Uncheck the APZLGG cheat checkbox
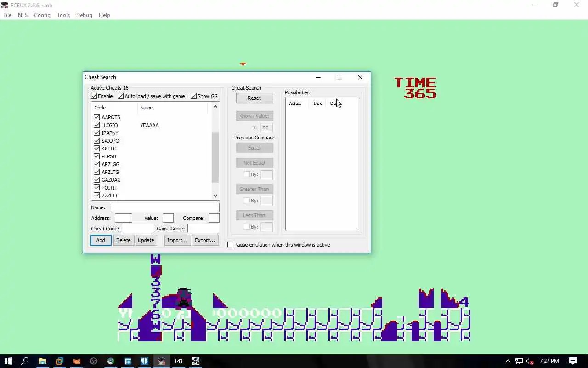Viewport: 588px width, 368px height. [96, 164]
